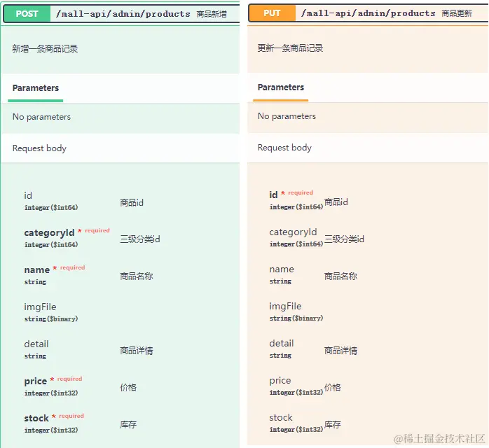
Task: Click 三级分类id description in POST panel
Action: point(140,239)
